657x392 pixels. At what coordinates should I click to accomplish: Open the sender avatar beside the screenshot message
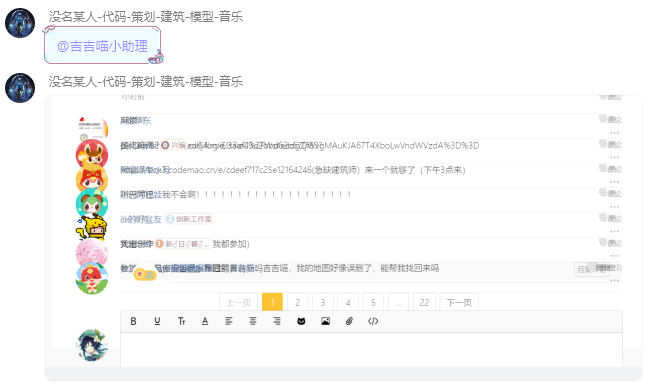click(x=20, y=88)
